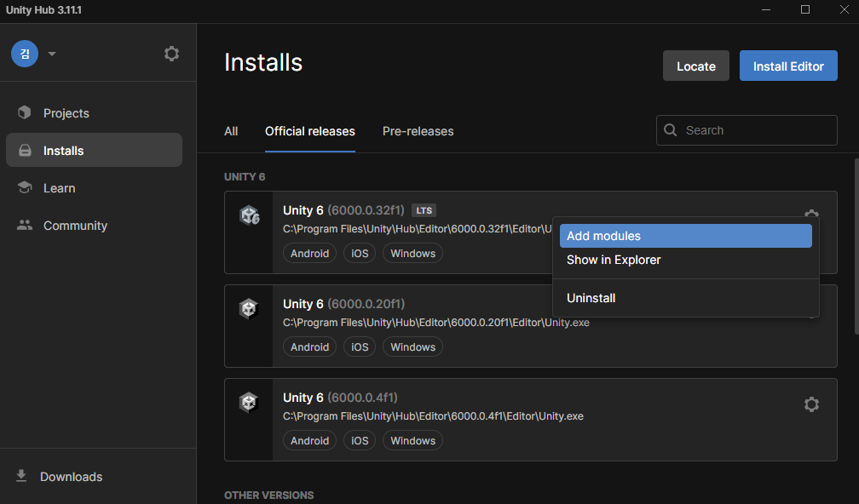Go to Projects in the sidebar
The width and height of the screenshot is (859, 504).
(95, 112)
